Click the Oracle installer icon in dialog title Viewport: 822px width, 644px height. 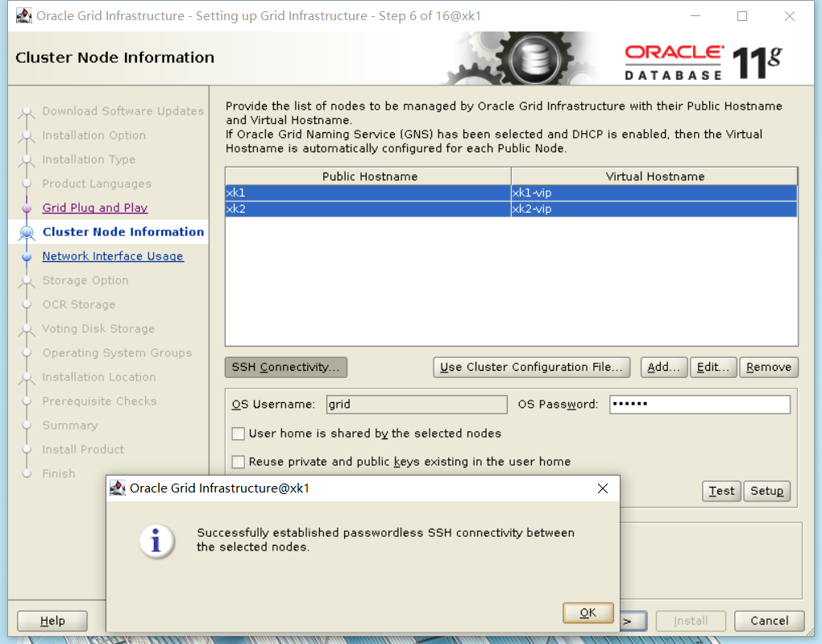point(118,488)
